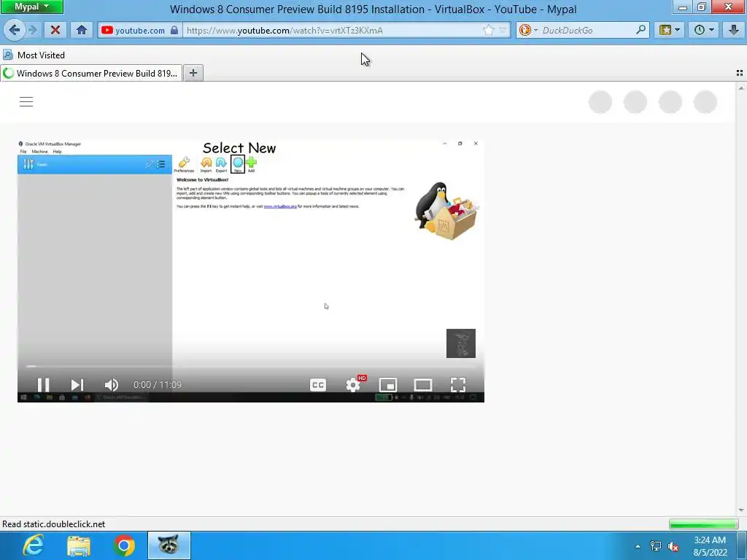Click the page scrollbar up arrow
This screenshot has height=560, width=747.
coord(741,88)
